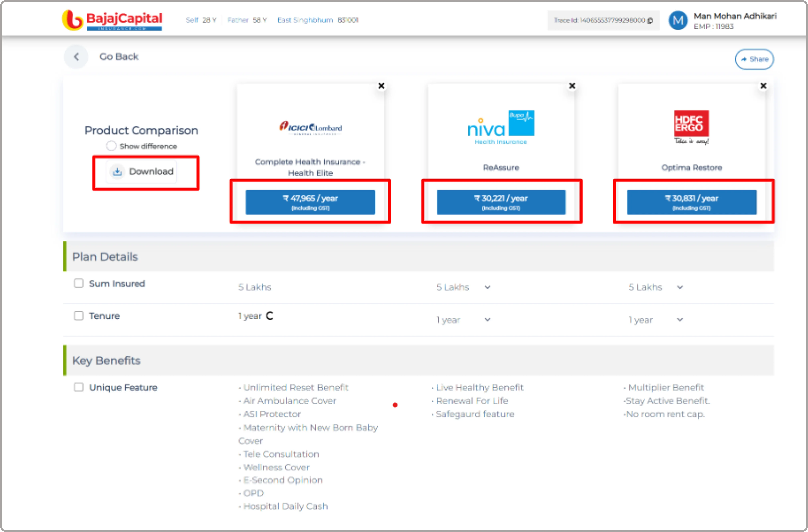
Task: Click the Multiplier Benefit feature
Action: (x=666, y=388)
